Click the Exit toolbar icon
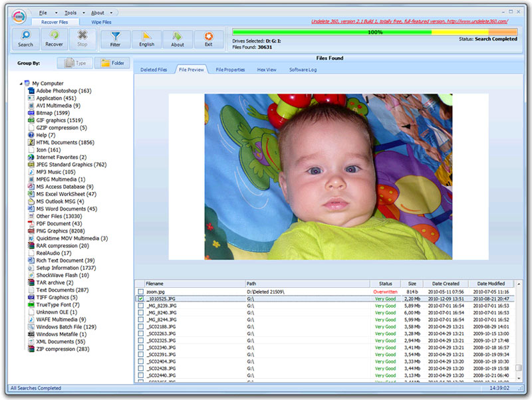The image size is (532, 400). (x=208, y=35)
